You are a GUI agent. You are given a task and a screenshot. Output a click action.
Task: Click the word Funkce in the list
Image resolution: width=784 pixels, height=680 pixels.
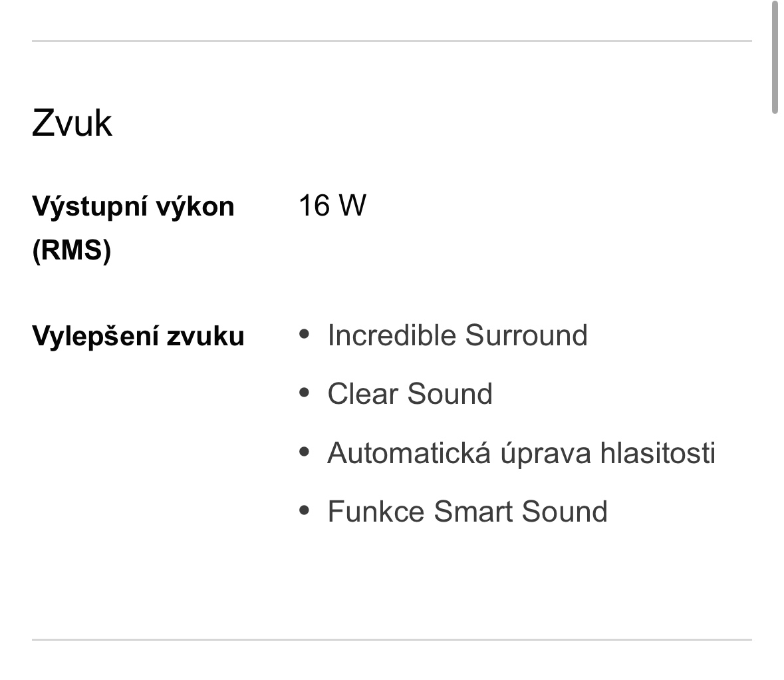coord(376,512)
